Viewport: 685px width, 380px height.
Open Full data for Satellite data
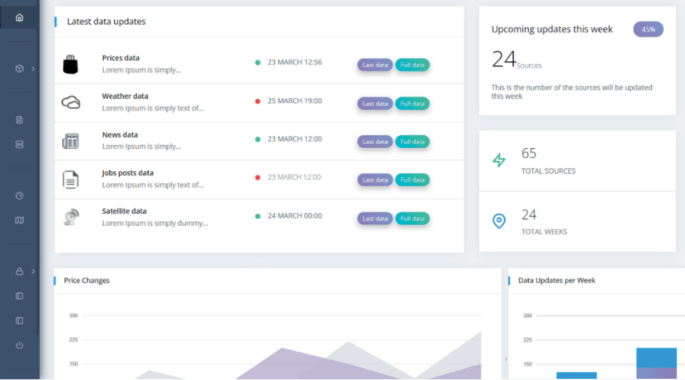412,218
